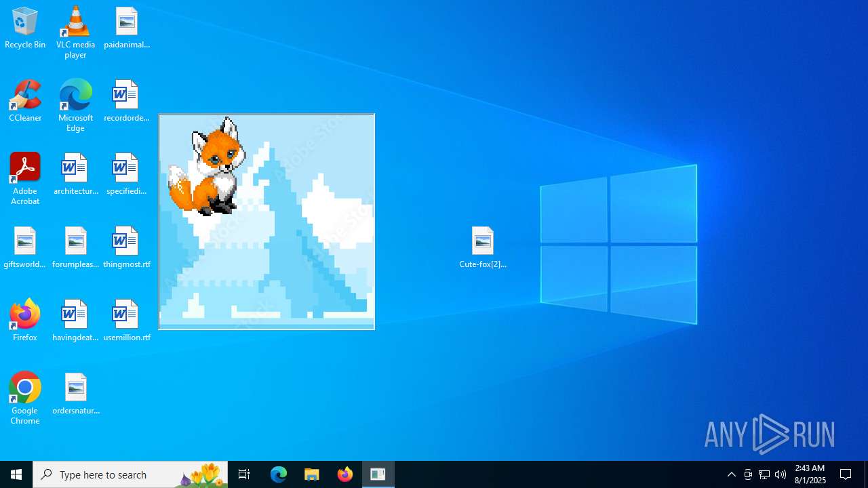
Task: Open Adobe Acrobat desktop shortcut
Action: (25, 179)
